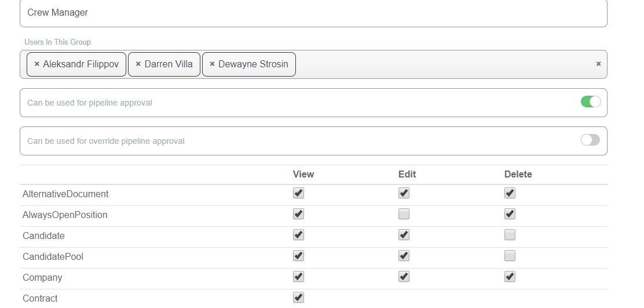Uncheck Delete for AlwaysOpenPosition
The image size is (644, 308).
pos(510,215)
